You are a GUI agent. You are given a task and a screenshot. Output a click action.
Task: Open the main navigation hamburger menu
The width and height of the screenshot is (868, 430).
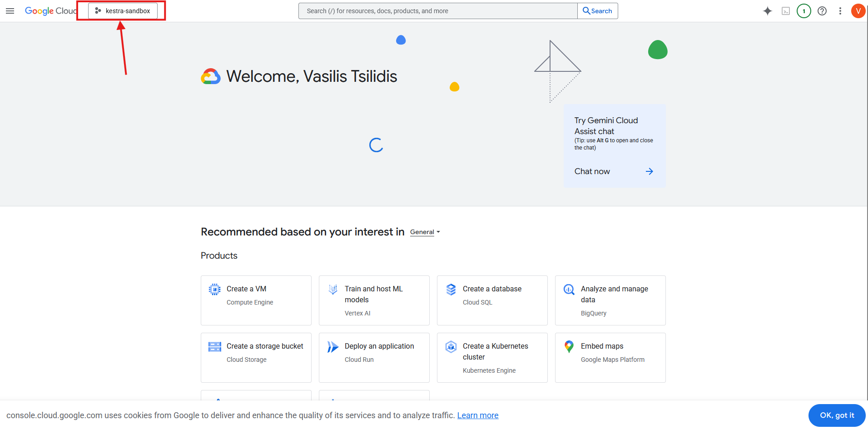coord(10,11)
